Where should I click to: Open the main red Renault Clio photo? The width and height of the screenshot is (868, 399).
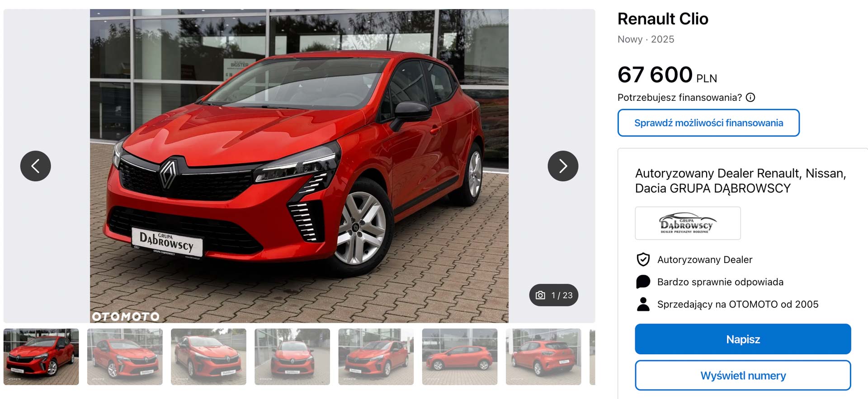coord(299,166)
